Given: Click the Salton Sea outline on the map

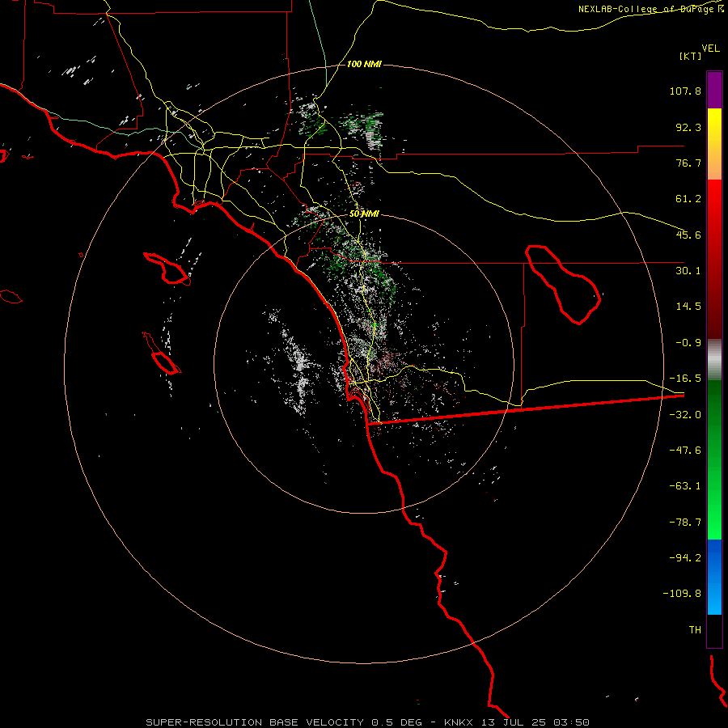Looking at the screenshot, I should (x=562, y=284).
